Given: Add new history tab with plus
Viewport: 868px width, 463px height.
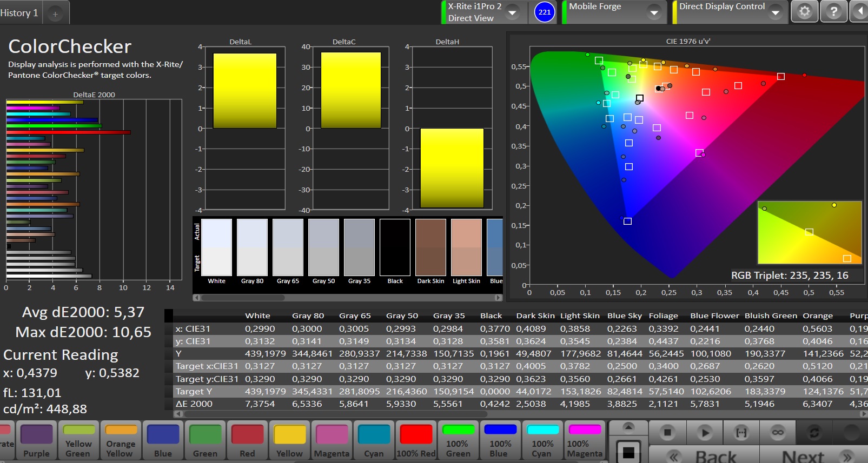Looking at the screenshot, I should tap(55, 14).
